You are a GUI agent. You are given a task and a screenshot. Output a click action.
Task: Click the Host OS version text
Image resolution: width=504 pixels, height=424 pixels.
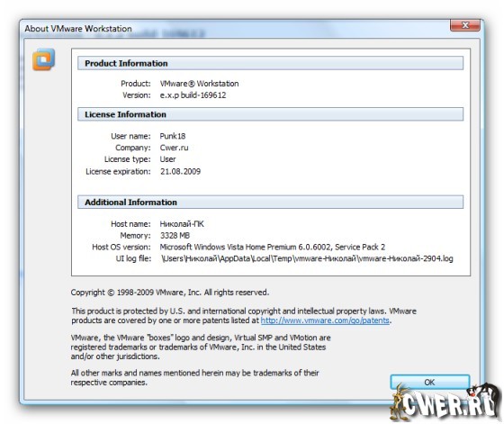pos(273,247)
